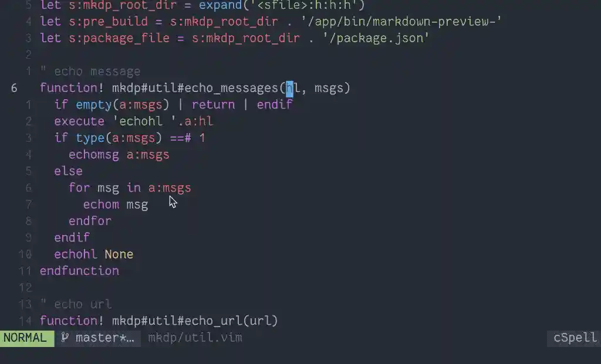Click the relative line number 10 in gutter
Screen dimensions: 601x364
pos(25,254)
